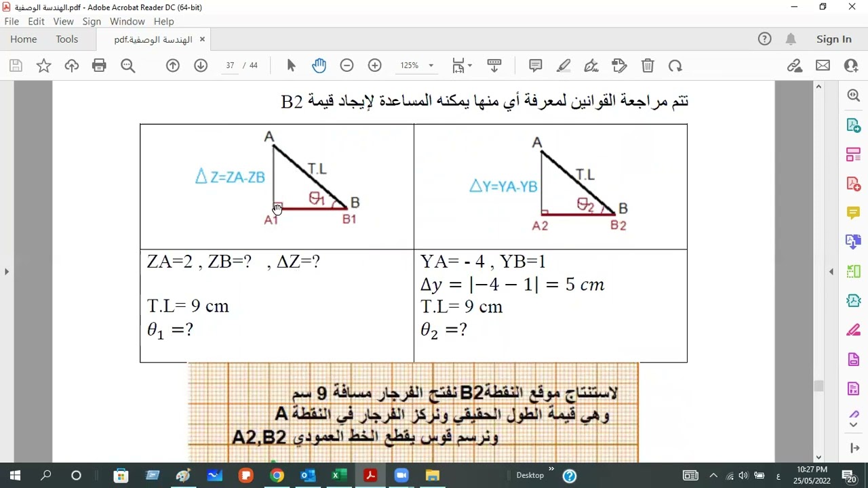Viewport: 868px width, 488px height.
Task: Star this file as a favorite
Action: (x=43, y=66)
